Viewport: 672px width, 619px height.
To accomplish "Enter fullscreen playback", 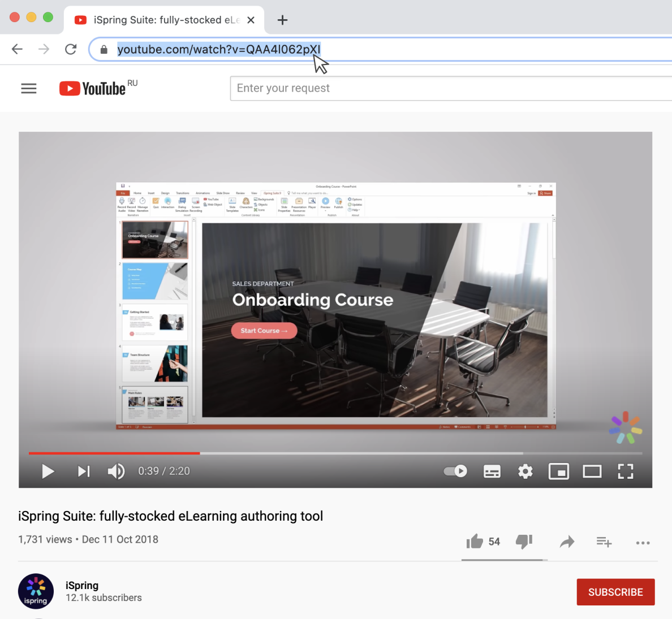I will 625,471.
